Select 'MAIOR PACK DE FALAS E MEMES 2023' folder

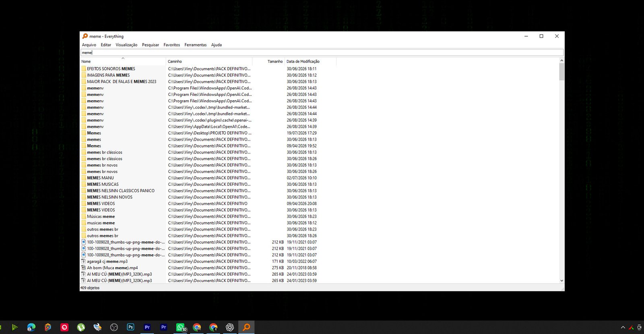coord(122,82)
